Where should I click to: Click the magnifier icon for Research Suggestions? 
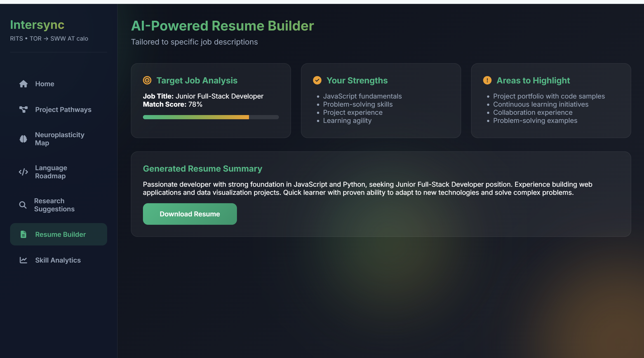tap(23, 205)
